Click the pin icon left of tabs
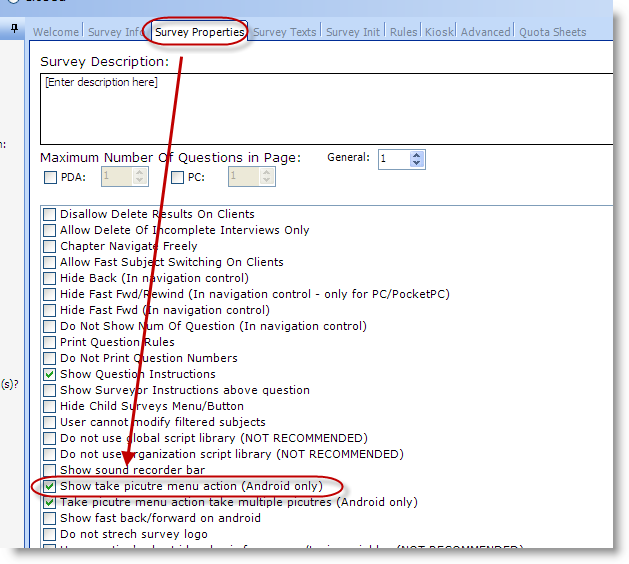Image resolution: width=629 pixels, height=564 pixels. 14,28
